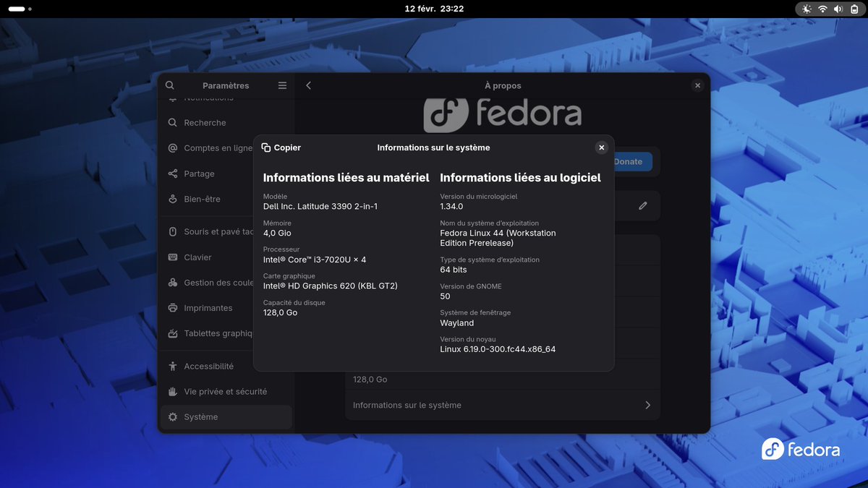Click the printer icon beside Imprimantes
The image size is (868, 488).
click(x=173, y=308)
